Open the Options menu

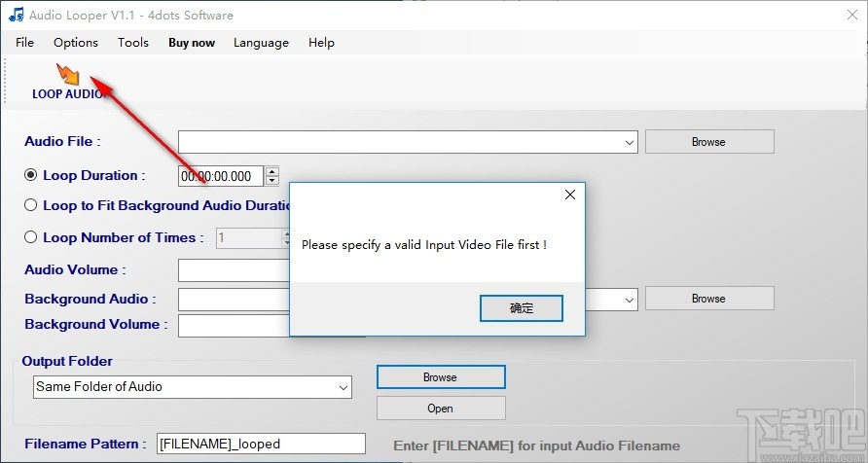(x=76, y=43)
